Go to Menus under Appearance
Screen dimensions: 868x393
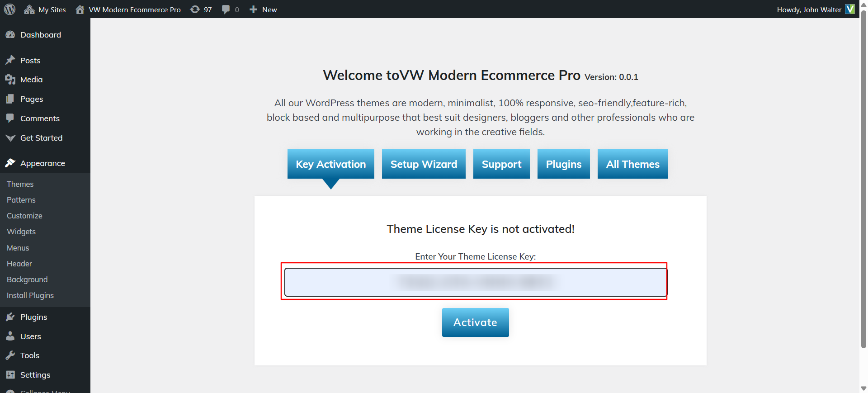pos(18,248)
